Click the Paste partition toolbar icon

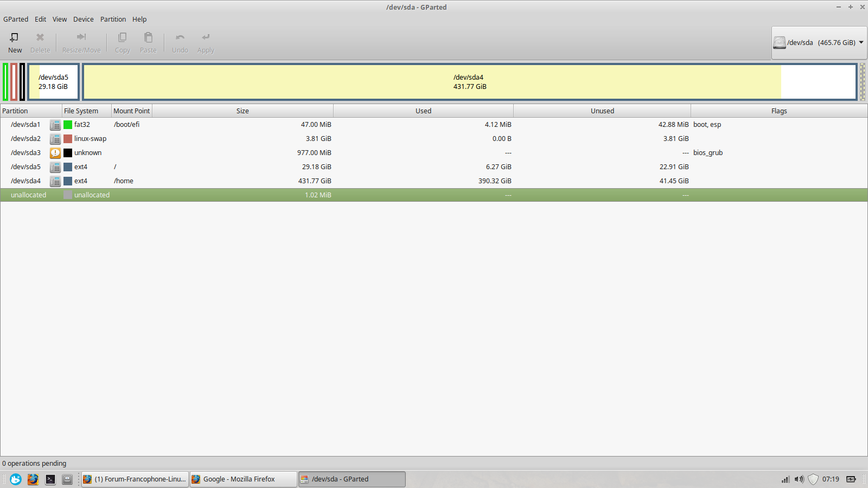click(x=148, y=37)
